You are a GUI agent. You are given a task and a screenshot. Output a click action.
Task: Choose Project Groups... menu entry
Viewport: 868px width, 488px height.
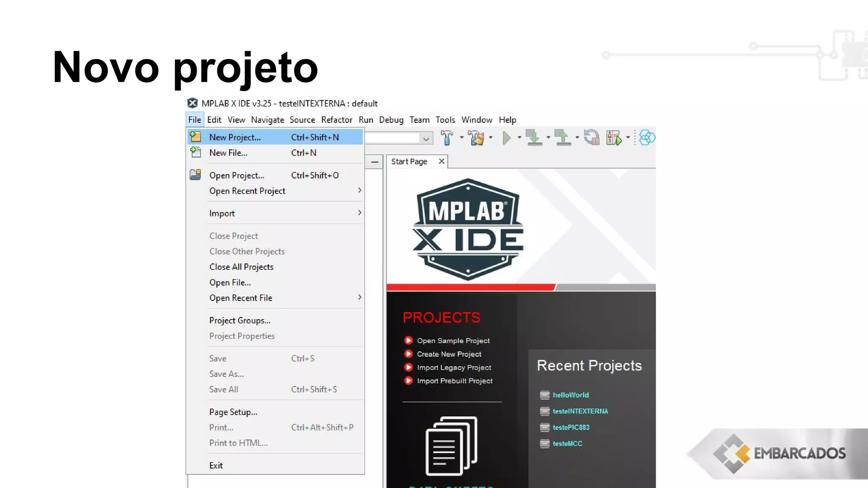click(x=275, y=320)
